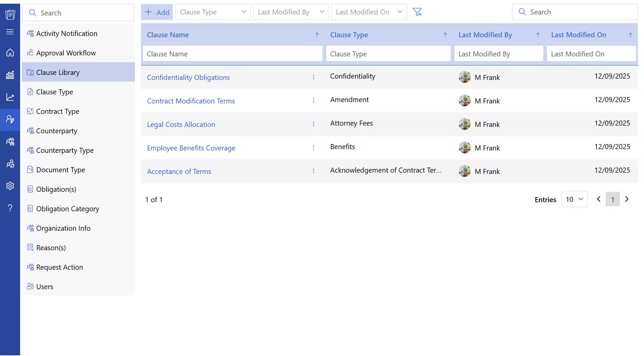The image size is (644, 356).
Task: Open the Clause Type filter dropdown
Action: (213, 12)
